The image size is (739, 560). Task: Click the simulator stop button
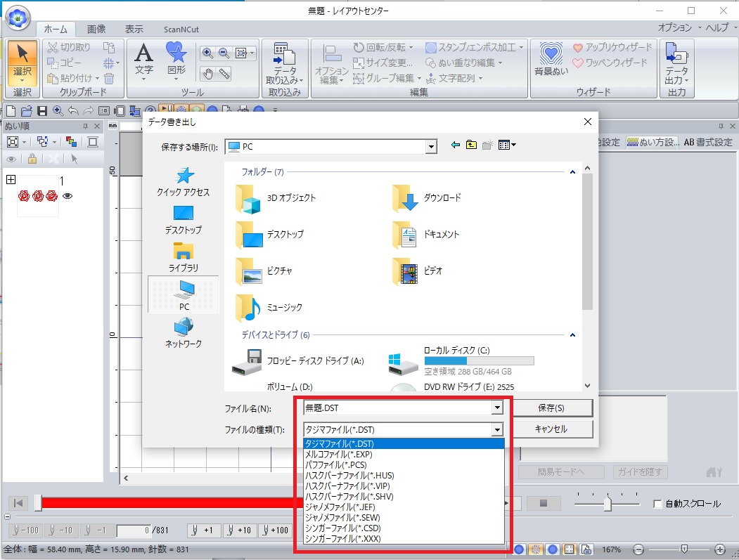pyautogui.click(x=544, y=503)
